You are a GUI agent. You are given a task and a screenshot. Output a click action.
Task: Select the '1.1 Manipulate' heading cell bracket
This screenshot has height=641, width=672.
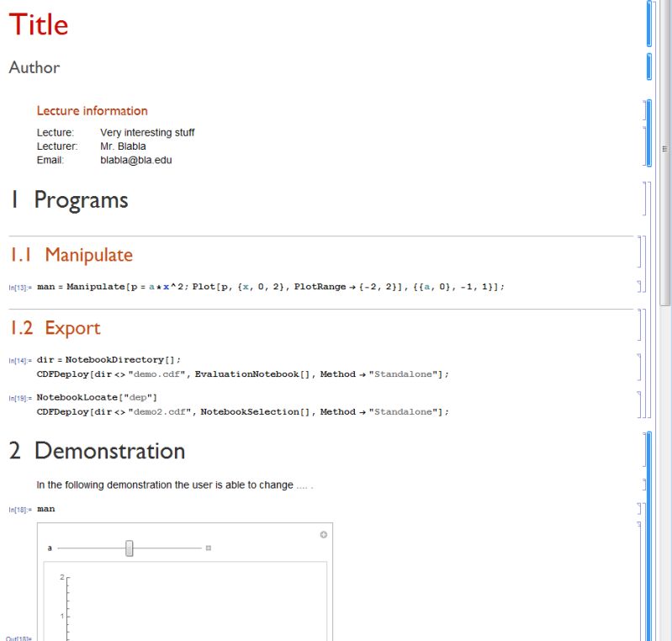tap(639, 252)
